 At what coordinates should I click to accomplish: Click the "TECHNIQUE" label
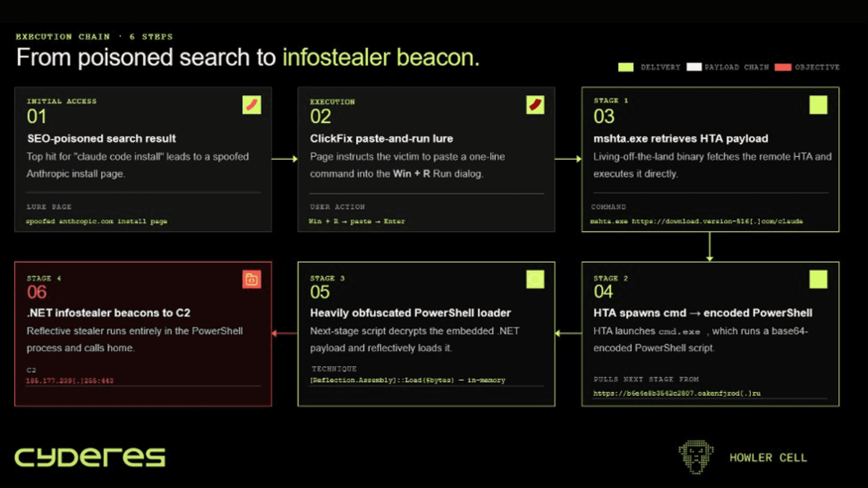(x=334, y=369)
